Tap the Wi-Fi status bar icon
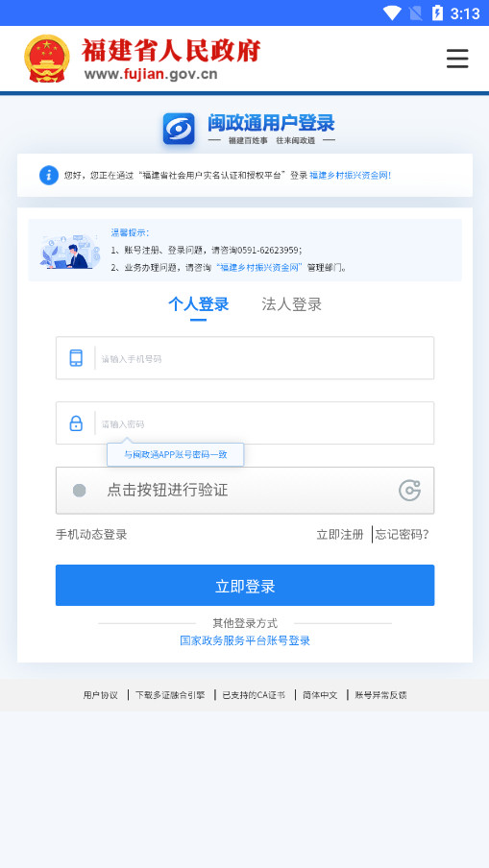 click(x=392, y=13)
